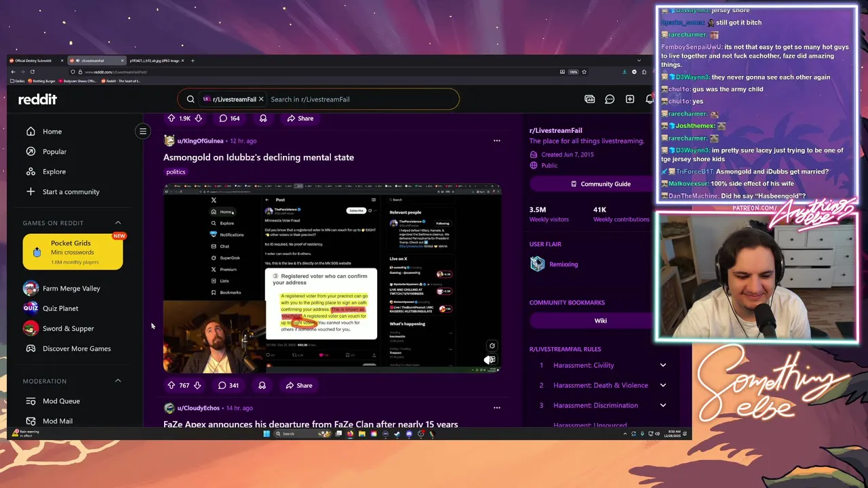The width and height of the screenshot is (868, 488).
Task: Click the Remixxing user flair
Action: click(x=564, y=264)
